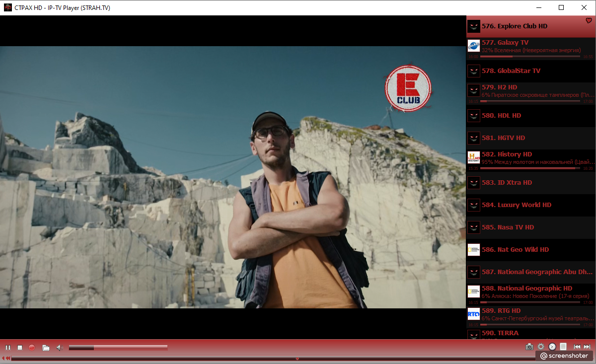This screenshot has height=364, width=596.
Task: Click the ID Xtra HD channel logo
Action: pos(474,183)
